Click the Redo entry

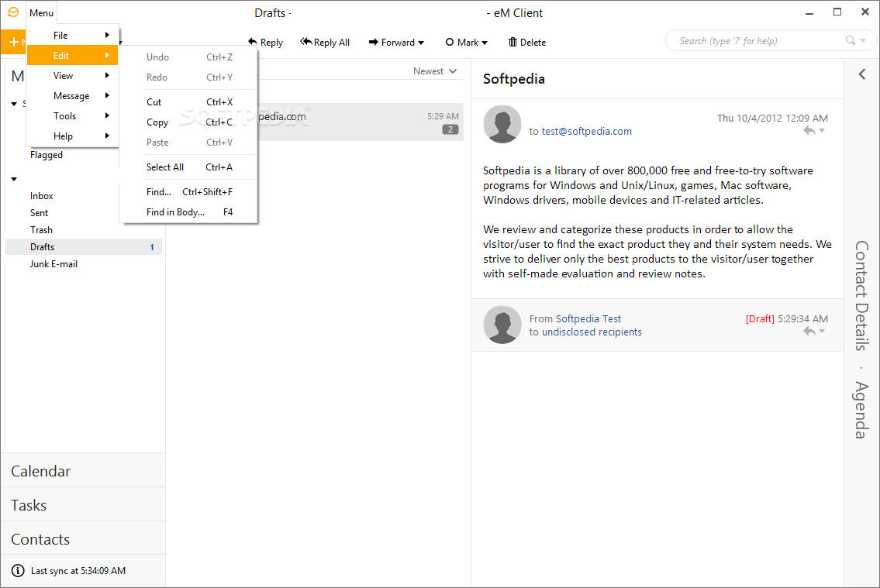click(x=189, y=77)
